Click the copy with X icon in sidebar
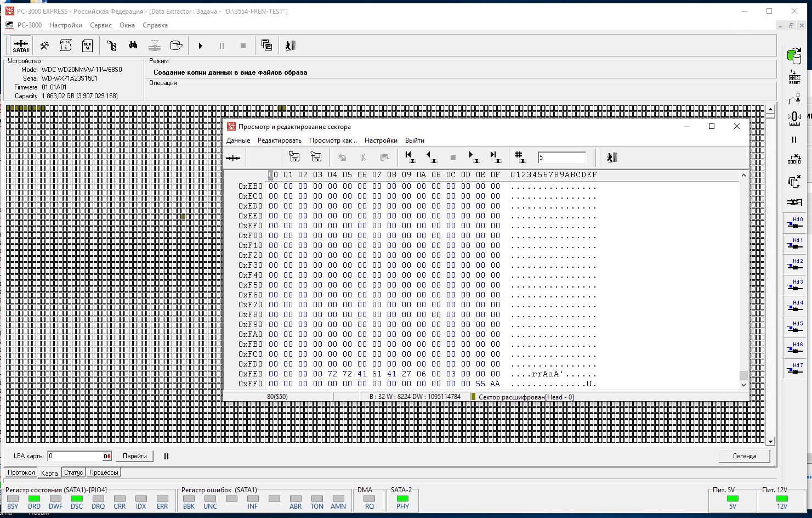This screenshot has width=812, height=518. point(794,181)
